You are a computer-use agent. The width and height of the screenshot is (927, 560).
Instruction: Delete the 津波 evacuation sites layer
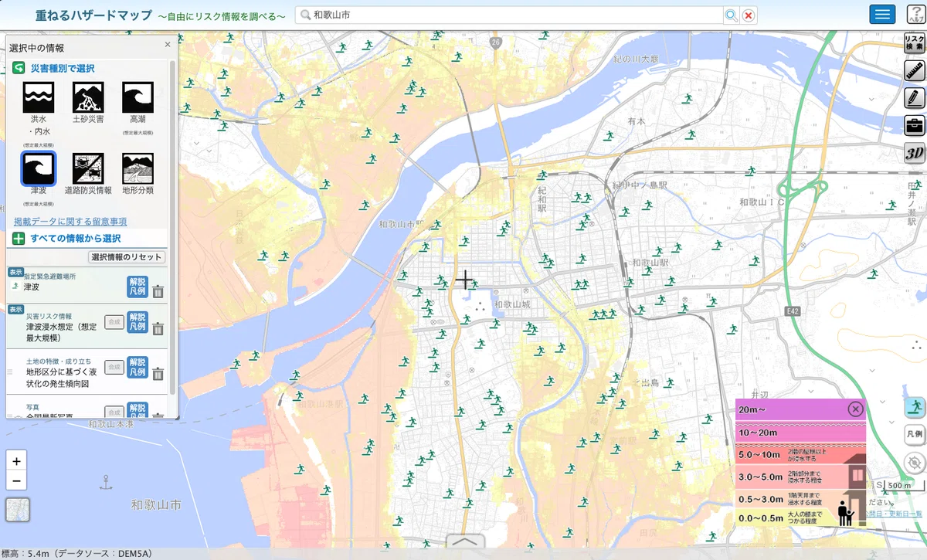(x=158, y=291)
